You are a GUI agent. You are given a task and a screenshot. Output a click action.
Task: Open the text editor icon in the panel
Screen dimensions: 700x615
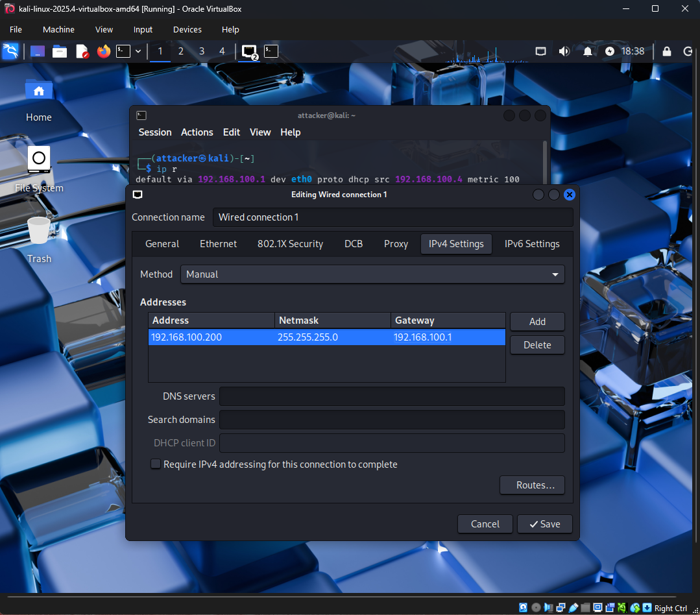pyautogui.click(x=81, y=51)
